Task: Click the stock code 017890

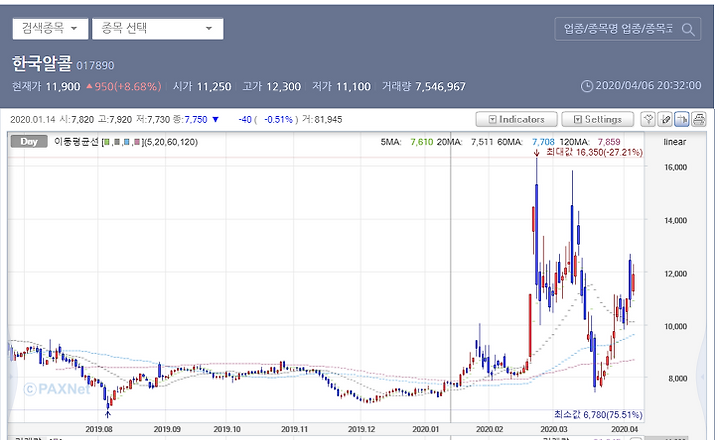Action: [x=95, y=65]
